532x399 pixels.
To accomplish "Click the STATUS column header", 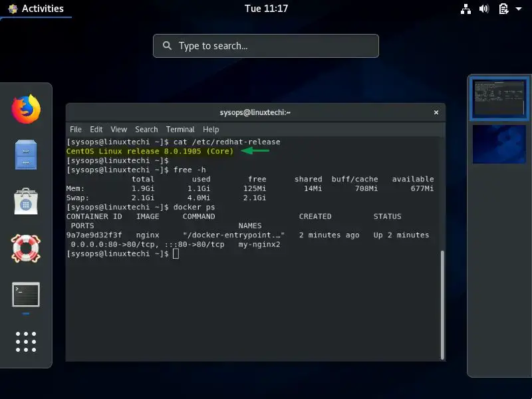I will (388, 217).
